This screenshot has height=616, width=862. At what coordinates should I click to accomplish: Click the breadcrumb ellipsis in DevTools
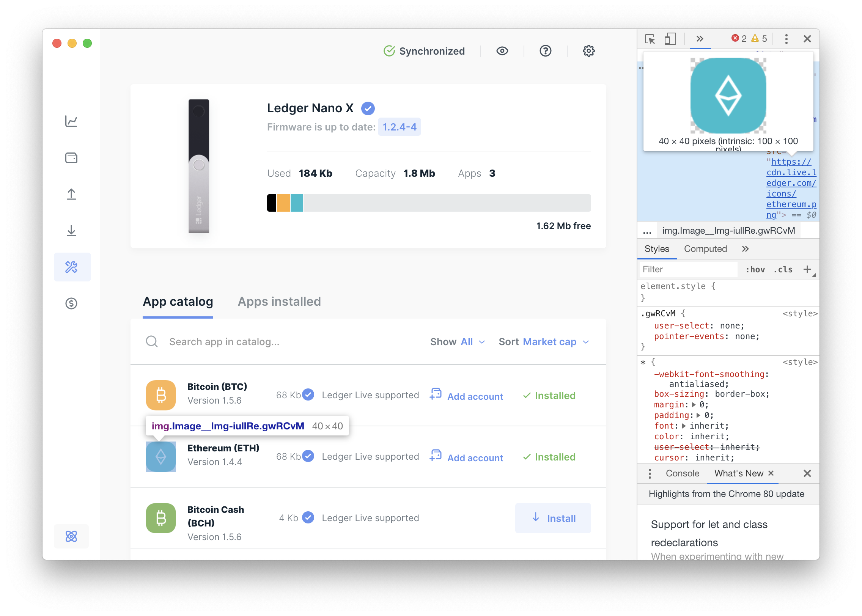pyautogui.click(x=647, y=231)
